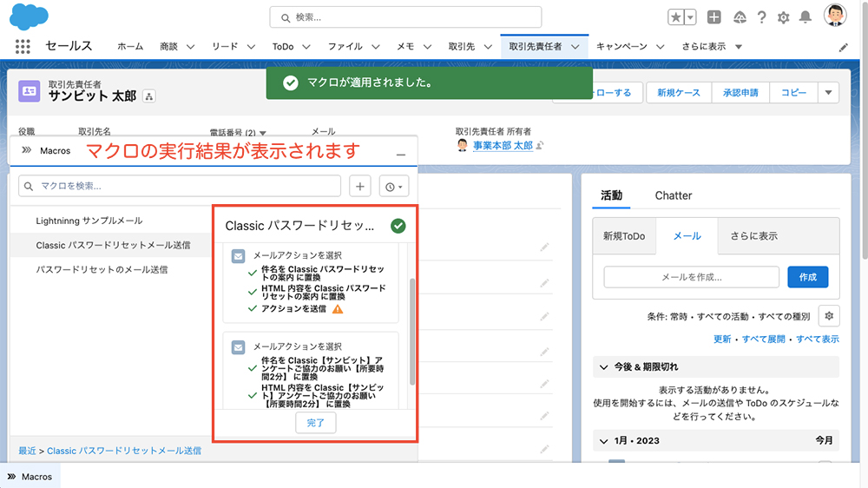The image size is (868, 488).
Task: Click the マクロを検索 search field
Action: [180, 186]
